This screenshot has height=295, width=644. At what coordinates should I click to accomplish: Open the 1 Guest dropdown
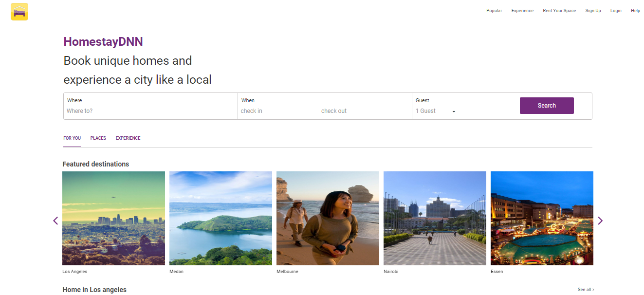coord(436,111)
